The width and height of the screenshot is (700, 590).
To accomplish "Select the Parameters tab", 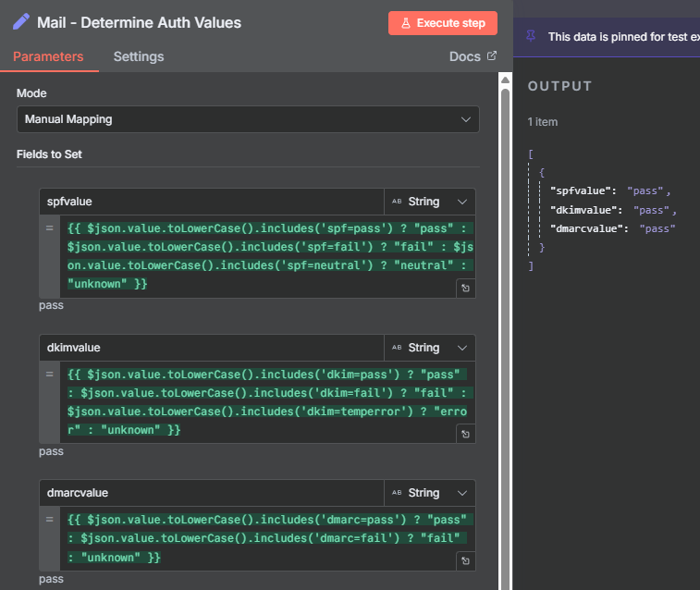I will (x=48, y=56).
